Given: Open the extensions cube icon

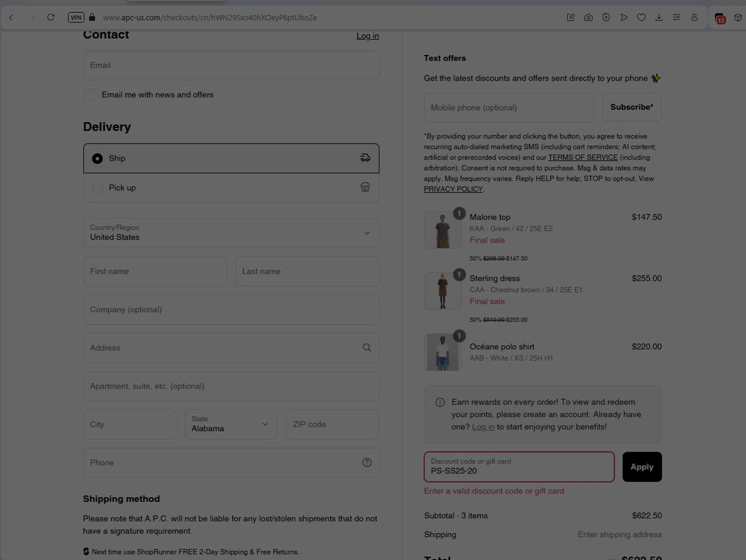Looking at the screenshot, I should (738, 17).
